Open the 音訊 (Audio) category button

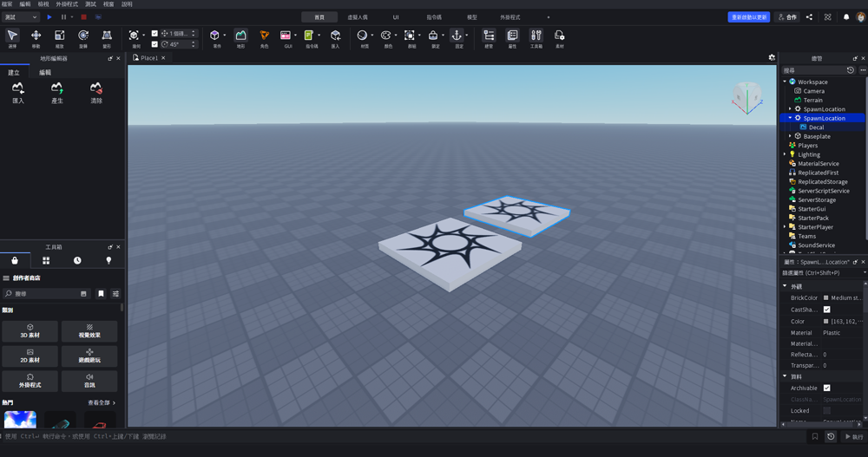click(89, 381)
